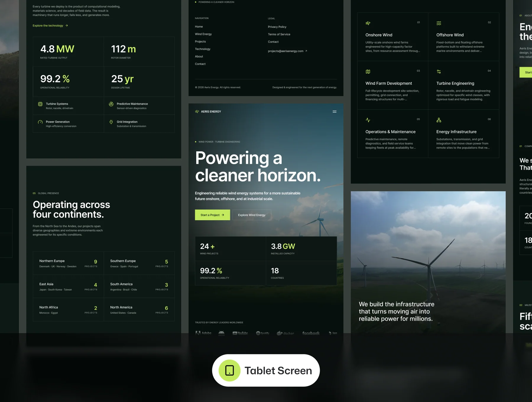Image resolution: width=532 pixels, height=402 pixels.
Task: Click the external arrow next to projects email
Action: (306, 51)
